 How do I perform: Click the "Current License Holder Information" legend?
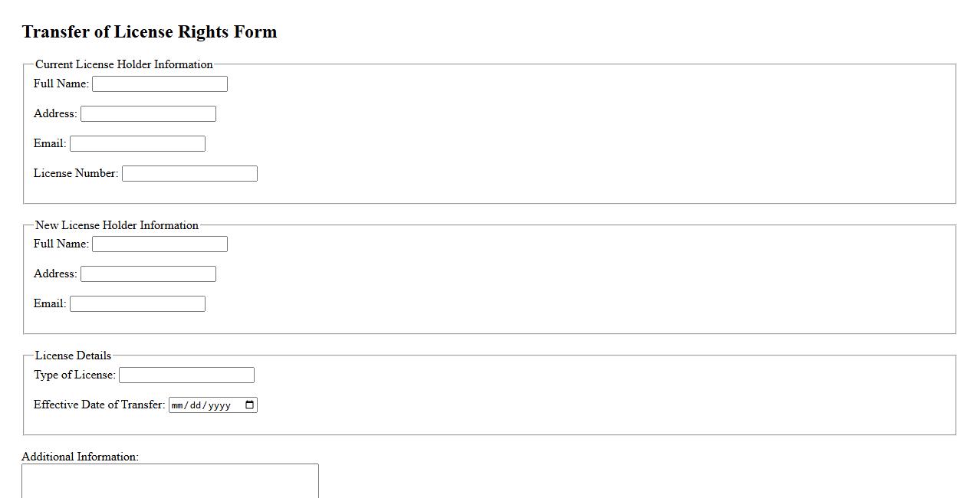(124, 64)
